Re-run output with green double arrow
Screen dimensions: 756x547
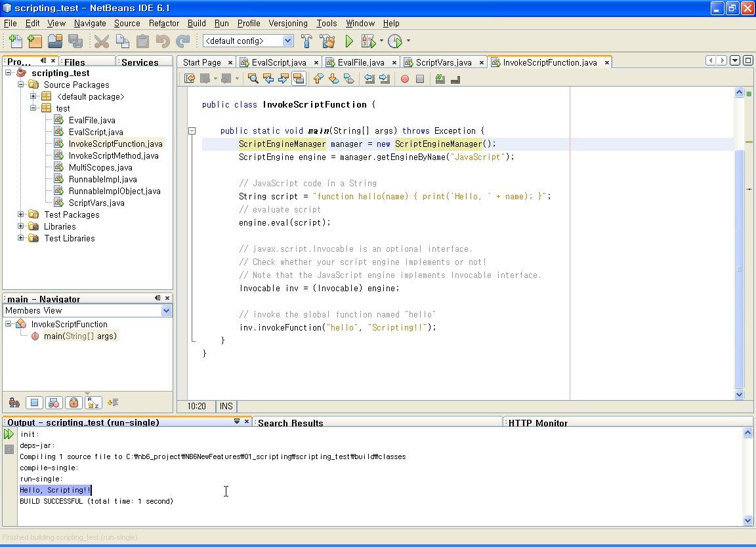tap(9, 434)
